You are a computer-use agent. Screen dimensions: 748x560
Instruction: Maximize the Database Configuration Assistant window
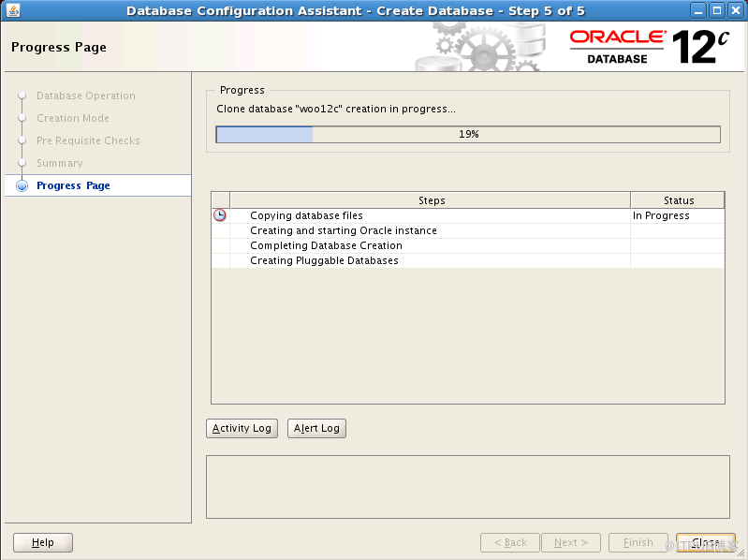click(x=717, y=10)
